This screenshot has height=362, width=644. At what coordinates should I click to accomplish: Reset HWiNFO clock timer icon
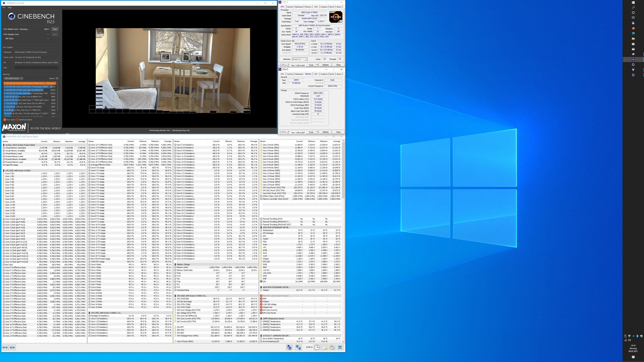(317, 347)
